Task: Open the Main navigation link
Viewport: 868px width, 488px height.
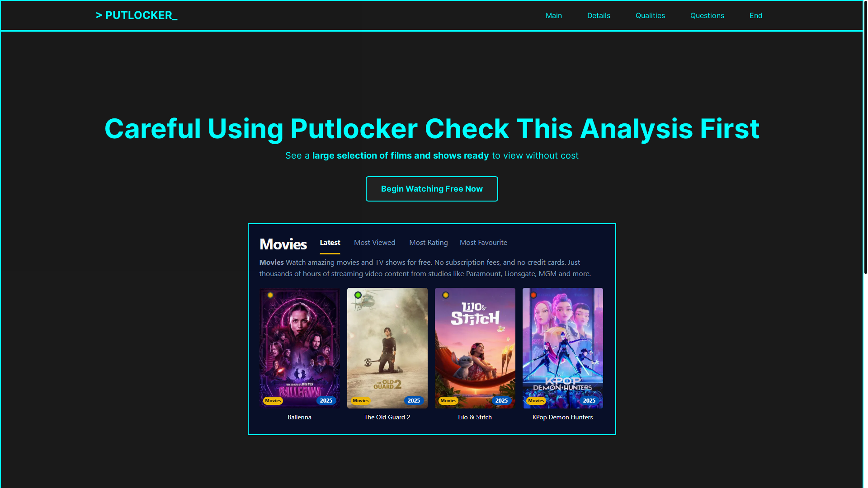Action: pos(553,15)
